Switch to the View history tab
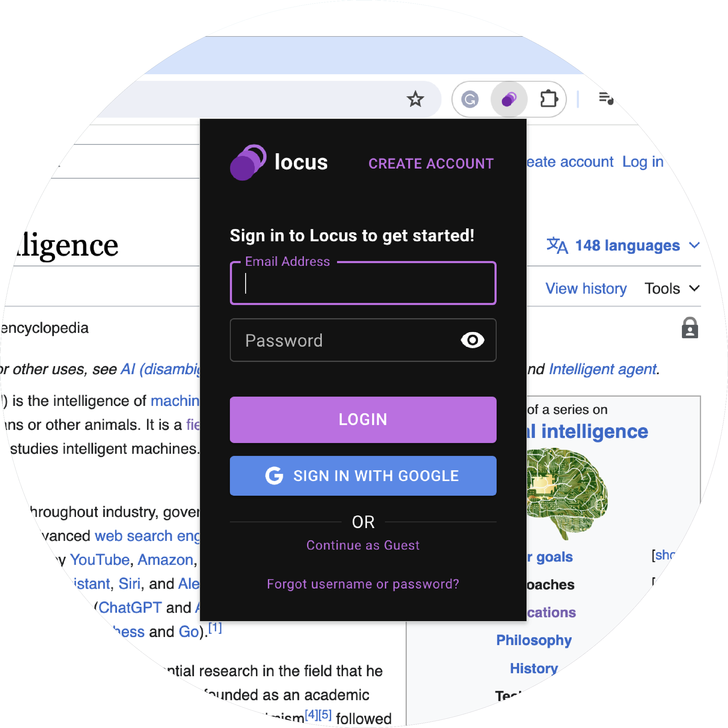The height and width of the screenshot is (728, 728). pos(586,289)
